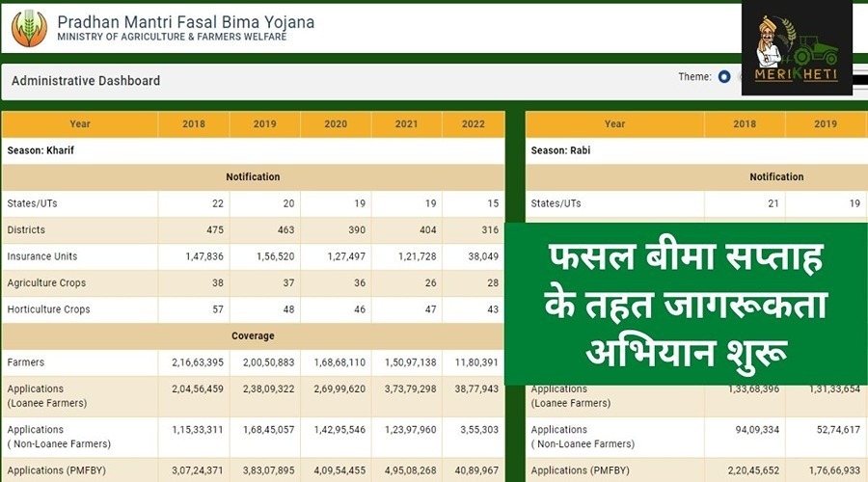This screenshot has height=482, width=868.
Task: Click the Meri Kheti farmer and tractor logo
Action: pyautogui.click(x=797, y=47)
